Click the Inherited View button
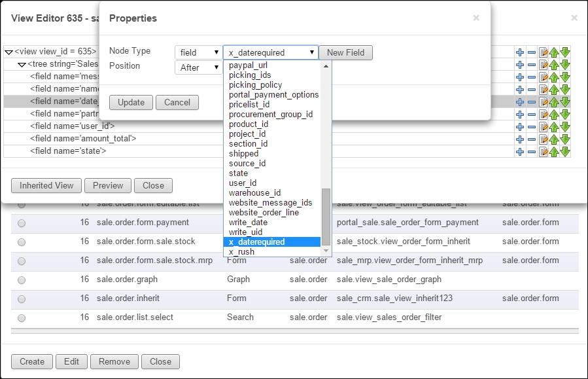The image size is (588, 379). pos(46,185)
